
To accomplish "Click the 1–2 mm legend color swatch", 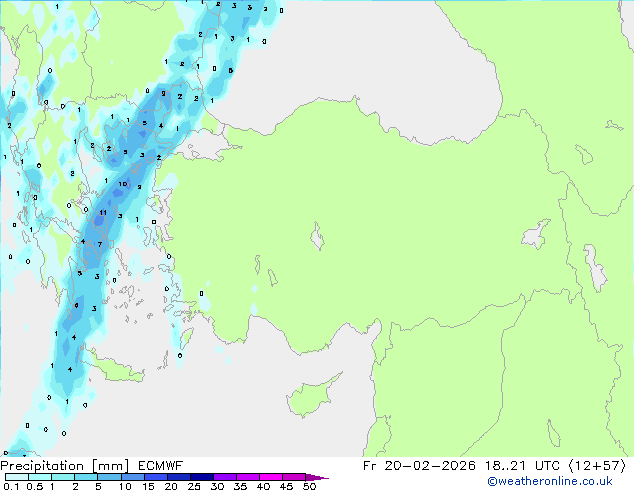I will click(x=63, y=477).
